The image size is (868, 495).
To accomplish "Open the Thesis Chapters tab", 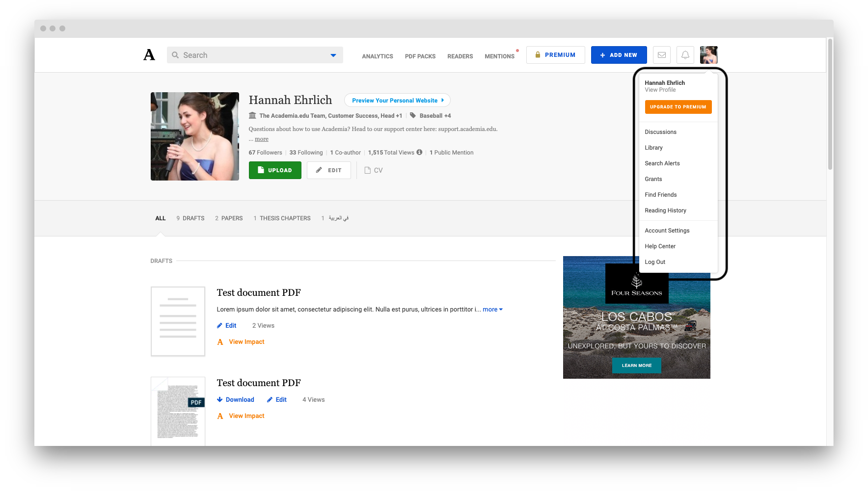I will pyautogui.click(x=282, y=218).
